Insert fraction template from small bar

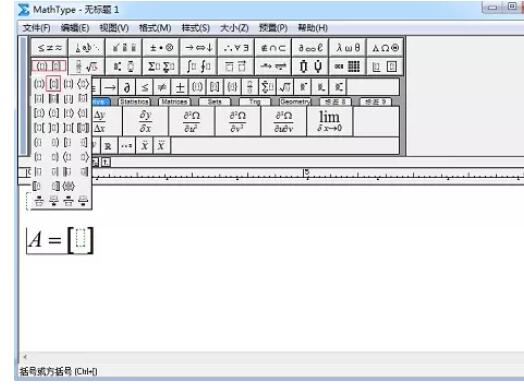(250, 87)
